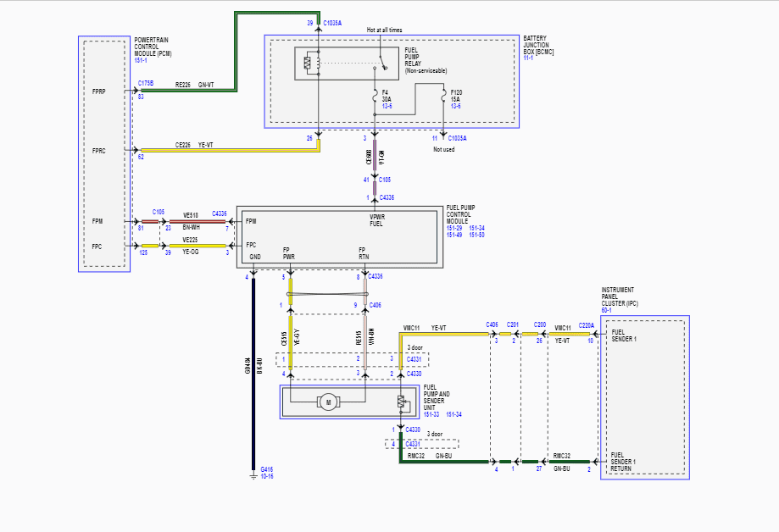Open page reference 151-1 under PCM label
The image size is (779, 532).
pyautogui.click(x=141, y=61)
